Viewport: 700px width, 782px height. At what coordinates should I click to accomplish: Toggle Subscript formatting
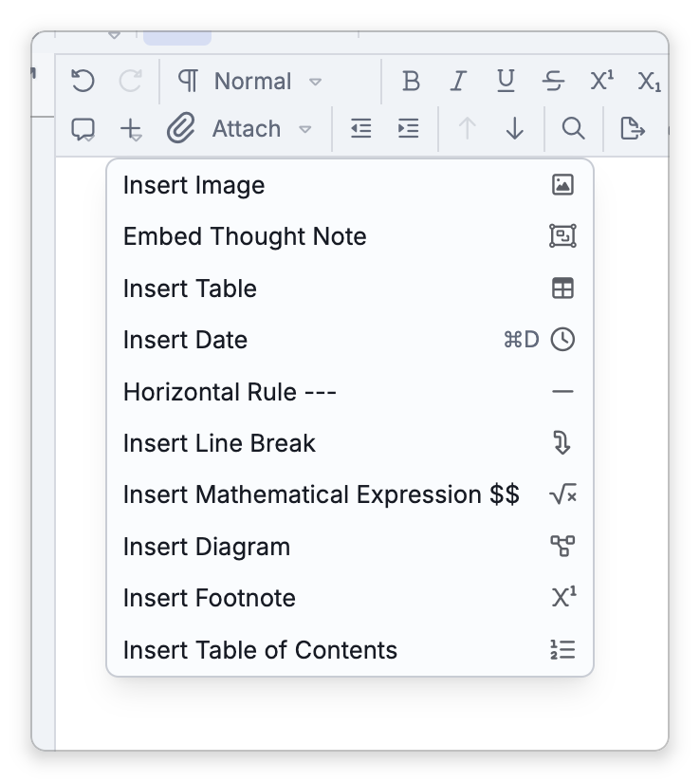(x=649, y=81)
